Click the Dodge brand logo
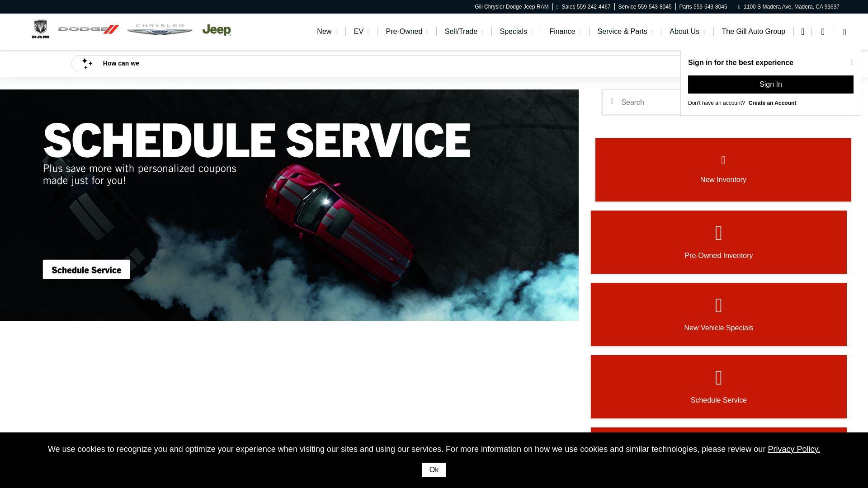868x488 pixels. (89, 29)
